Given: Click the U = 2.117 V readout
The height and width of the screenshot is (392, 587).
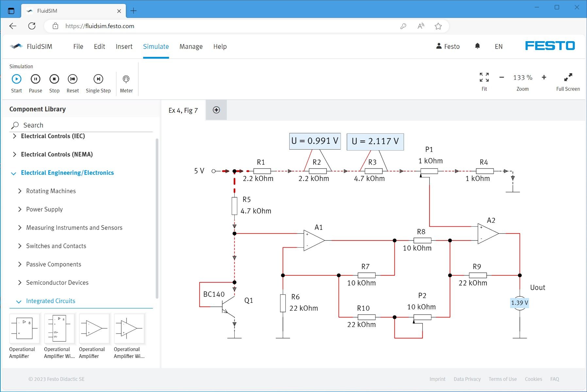Looking at the screenshot, I should click(x=375, y=142).
